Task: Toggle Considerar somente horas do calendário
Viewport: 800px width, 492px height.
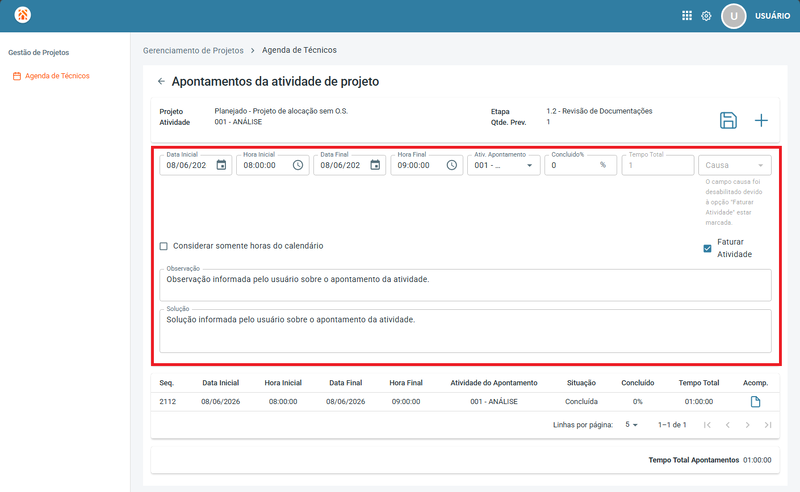Action: tap(163, 246)
